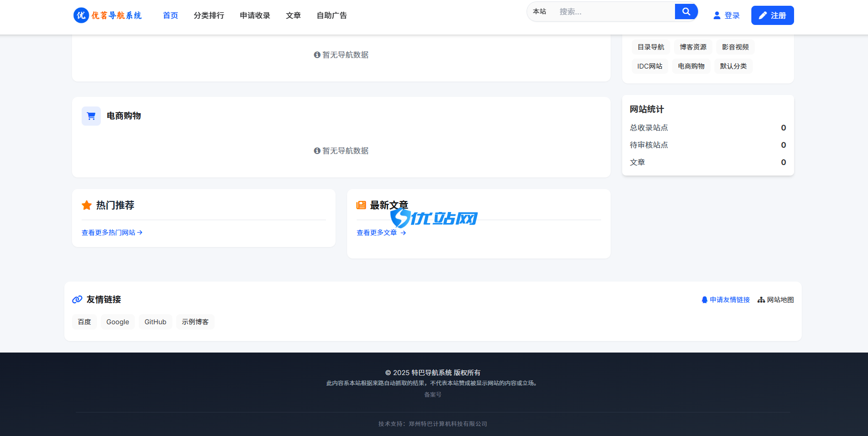
Task: Select the 博客资源 category tag
Action: click(693, 47)
